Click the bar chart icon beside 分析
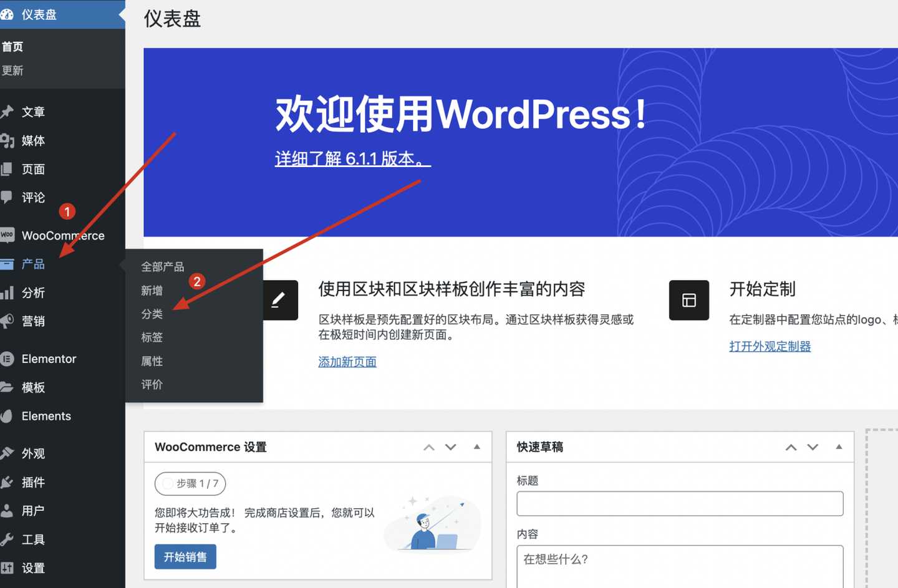This screenshot has height=588, width=898. (7, 292)
